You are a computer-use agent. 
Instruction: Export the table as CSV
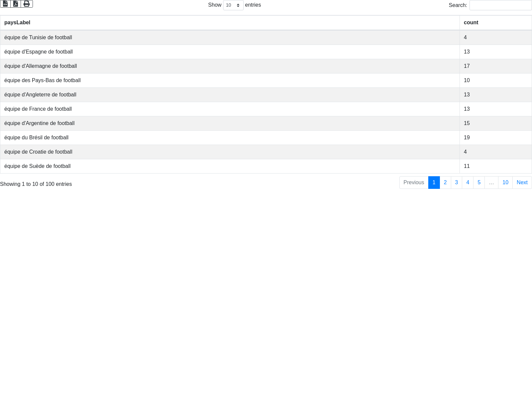click(x=5, y=4)
